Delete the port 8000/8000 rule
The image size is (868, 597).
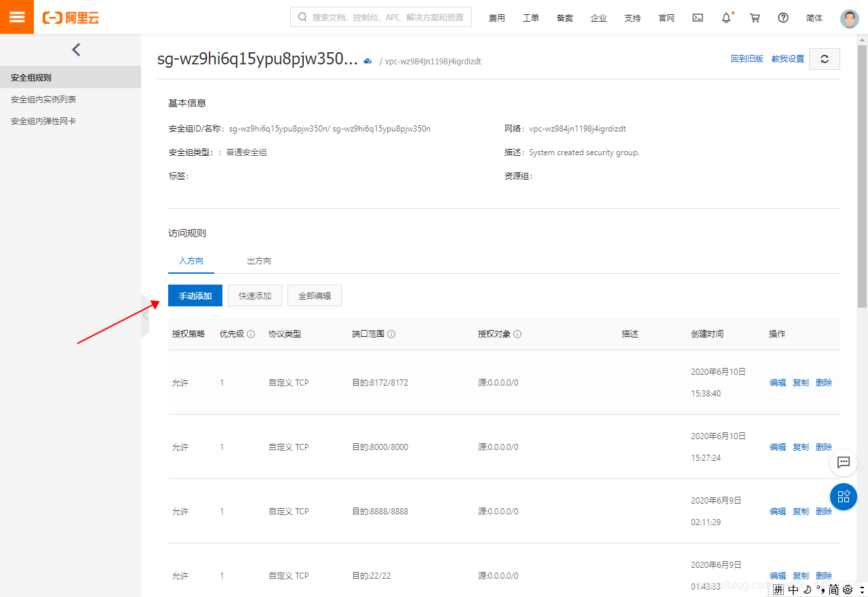click(824, 447)
